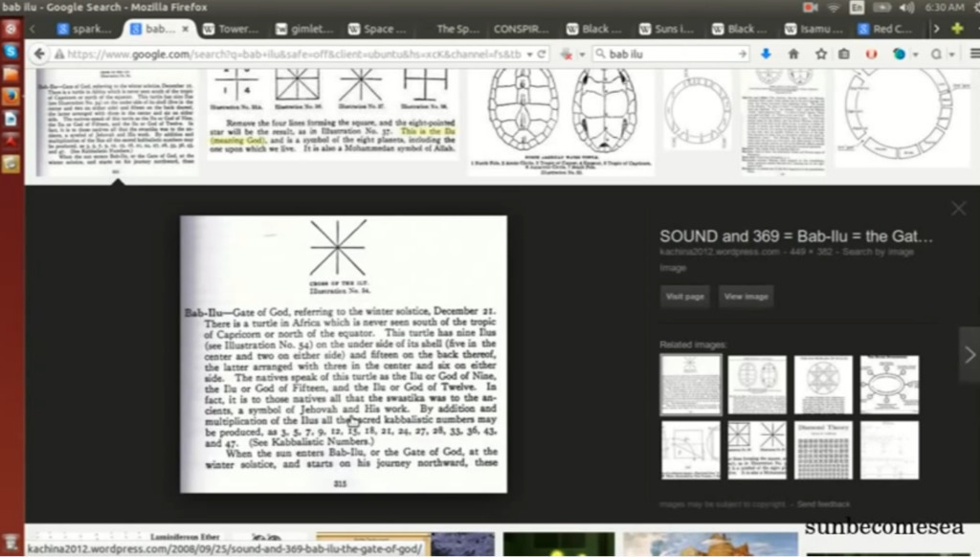
Task: Show next image with right chevron
Action: click(969, 354)
